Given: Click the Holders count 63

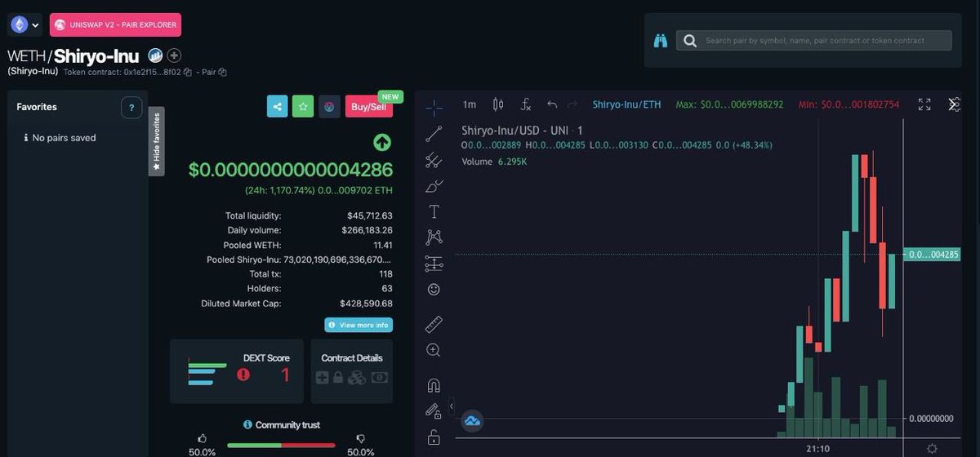Looking at the screenshot, I should point(387,288).
